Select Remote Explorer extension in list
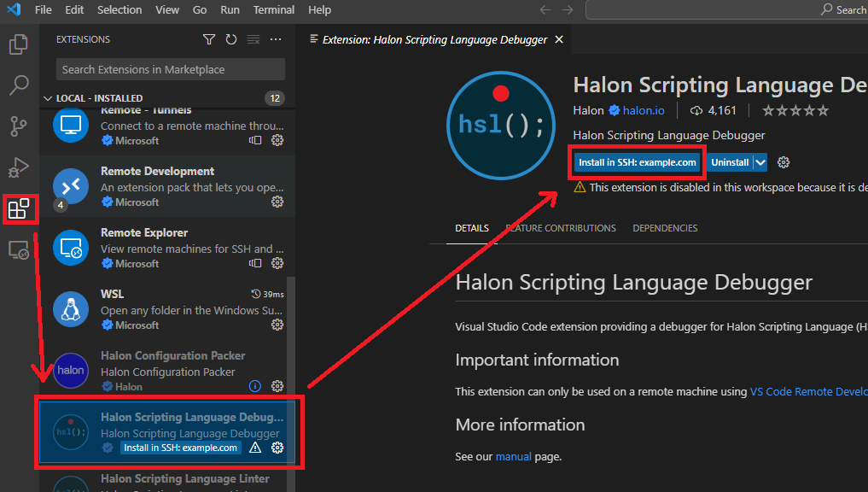 pos(167,248)
